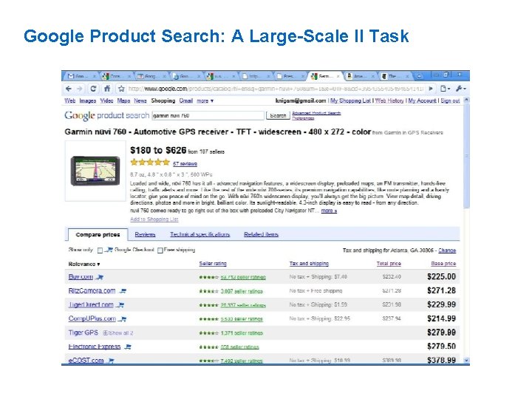
Task: Open the News link in Google bar
Action: (140, 100)
